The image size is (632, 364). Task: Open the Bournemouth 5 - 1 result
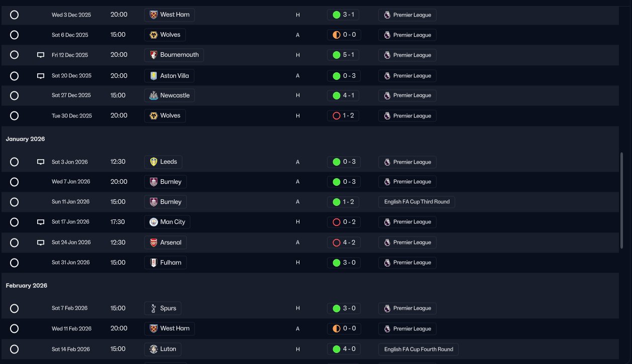343,55
